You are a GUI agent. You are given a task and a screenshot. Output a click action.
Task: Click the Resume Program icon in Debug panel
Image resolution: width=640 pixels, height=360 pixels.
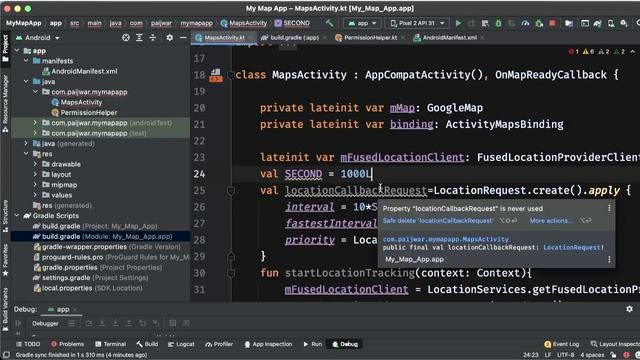click(x=18, y=323)
